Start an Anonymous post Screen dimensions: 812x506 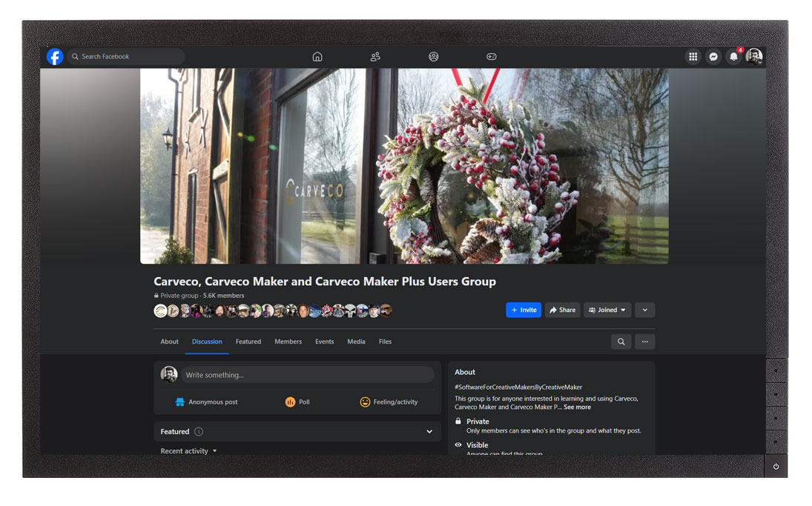pyautogui.click(x=207, y=402)
